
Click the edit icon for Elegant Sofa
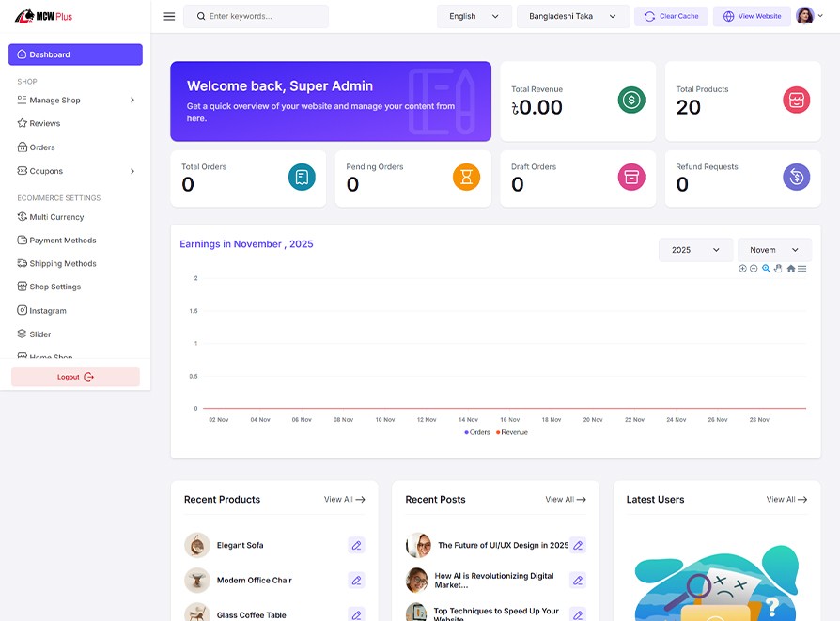tap(356, 545)
